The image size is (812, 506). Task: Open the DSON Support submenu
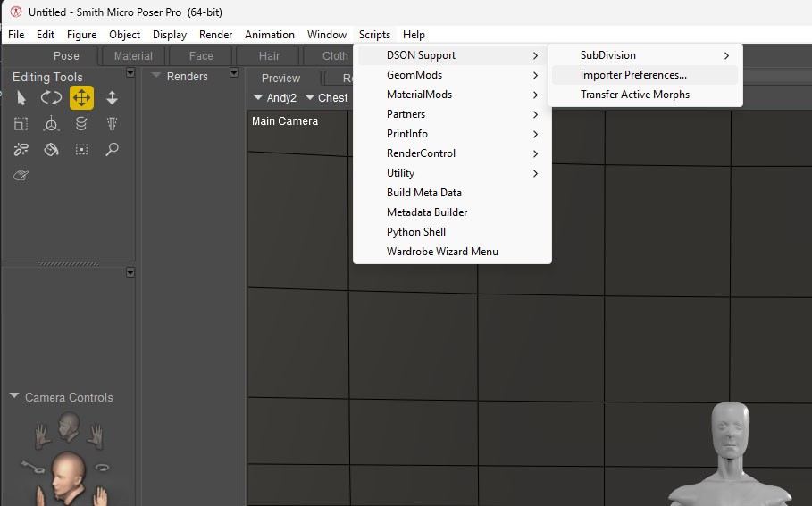452,55
